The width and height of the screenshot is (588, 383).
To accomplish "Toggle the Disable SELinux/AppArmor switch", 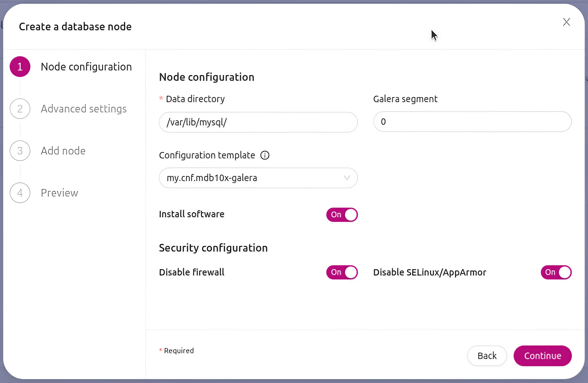I will [556, 272].
